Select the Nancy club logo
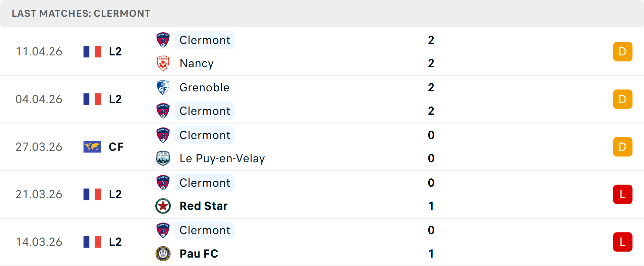The height and width of the screenshot is (266, 644). point(163,63)
